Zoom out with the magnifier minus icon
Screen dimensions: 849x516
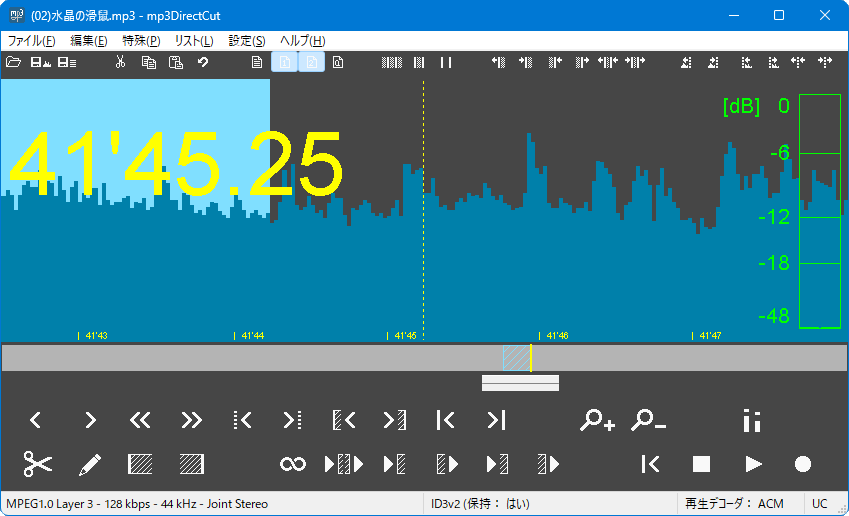pos(648,420)
